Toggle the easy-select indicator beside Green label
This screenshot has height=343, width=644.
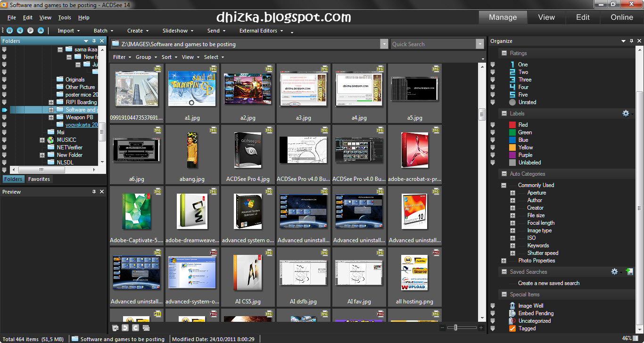(493, 132)
